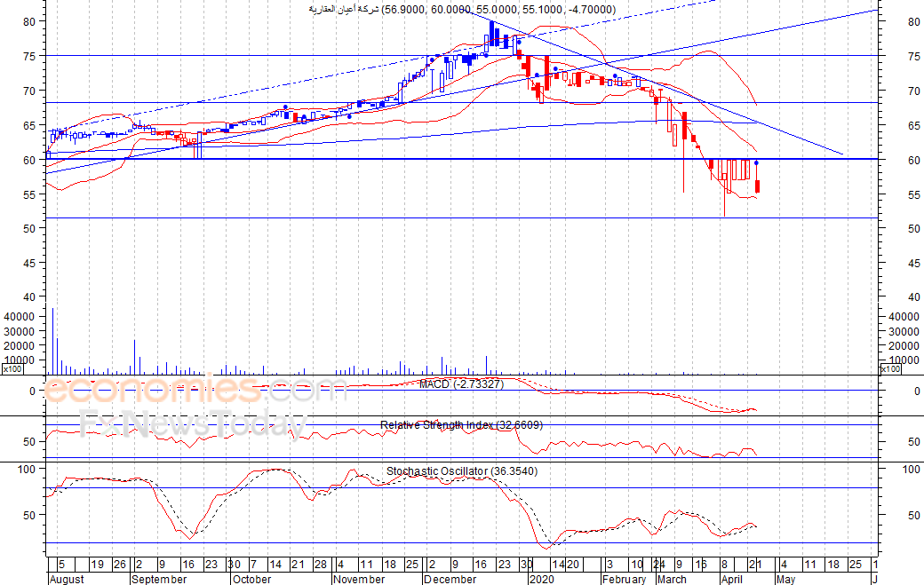Image resolution: width=924 pixels, height=585 pixels.
Task: Click the FxNewsToday watermark text
Action: tap(193, 425)
